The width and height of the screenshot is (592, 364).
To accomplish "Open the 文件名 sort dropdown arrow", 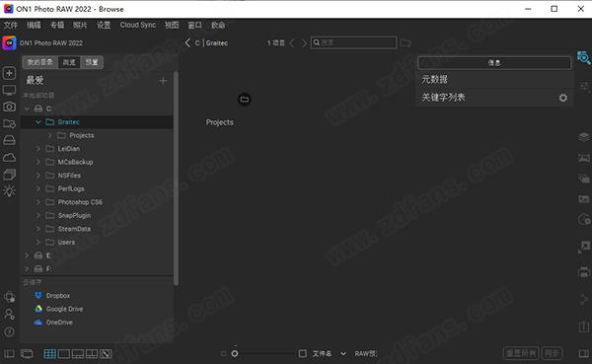I will pos(342,354).
